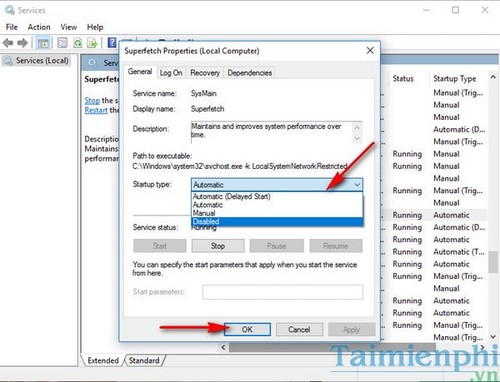Click the Status column header

[403, 79]
